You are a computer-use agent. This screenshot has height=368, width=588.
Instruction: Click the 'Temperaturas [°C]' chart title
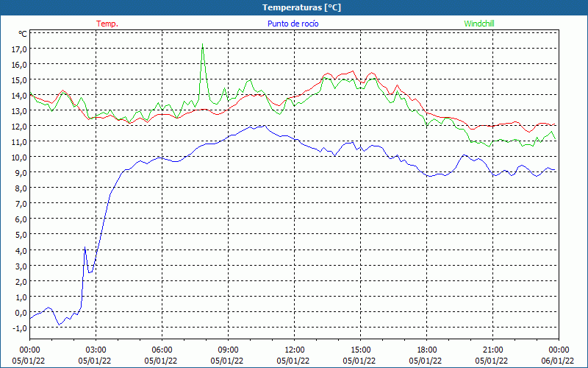301,7
